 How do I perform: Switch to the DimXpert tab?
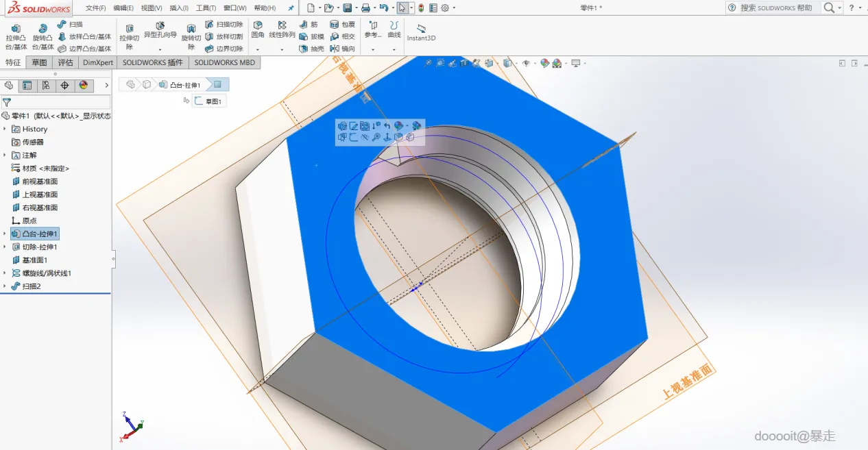[98, 62]
